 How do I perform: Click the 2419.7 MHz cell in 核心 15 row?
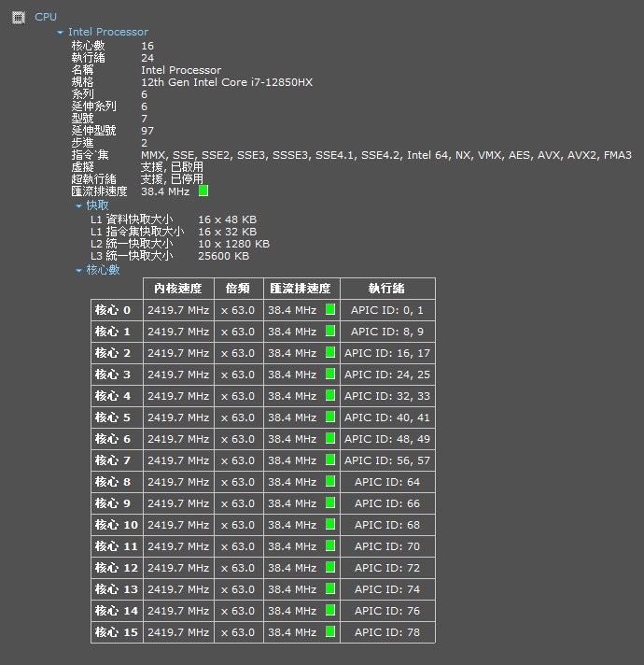tap(178, 632)
